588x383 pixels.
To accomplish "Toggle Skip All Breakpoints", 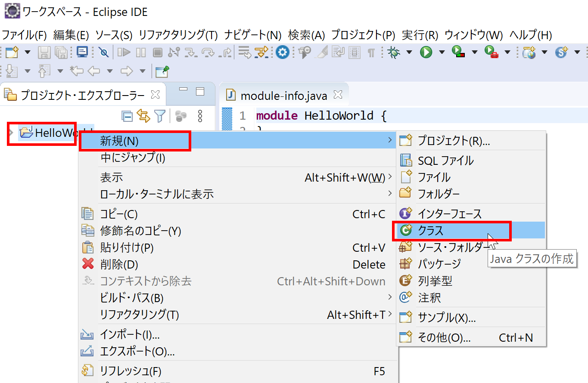I will tap(103, 53).
